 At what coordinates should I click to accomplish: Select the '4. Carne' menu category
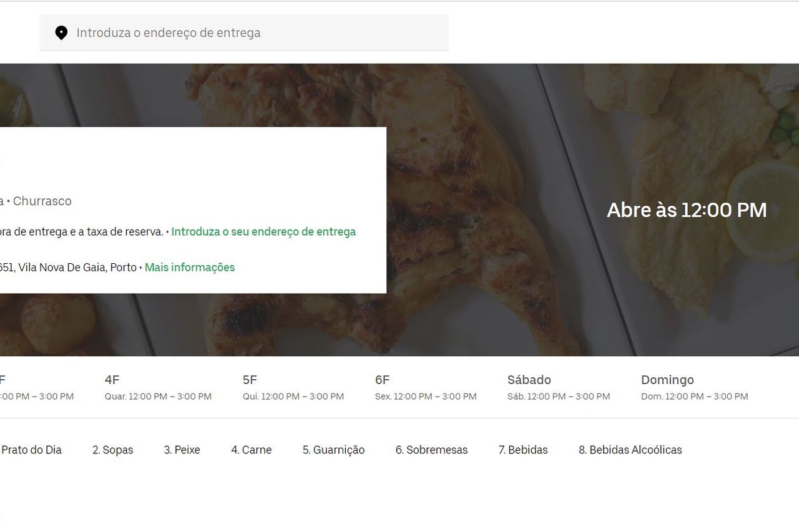pos(251,450)
